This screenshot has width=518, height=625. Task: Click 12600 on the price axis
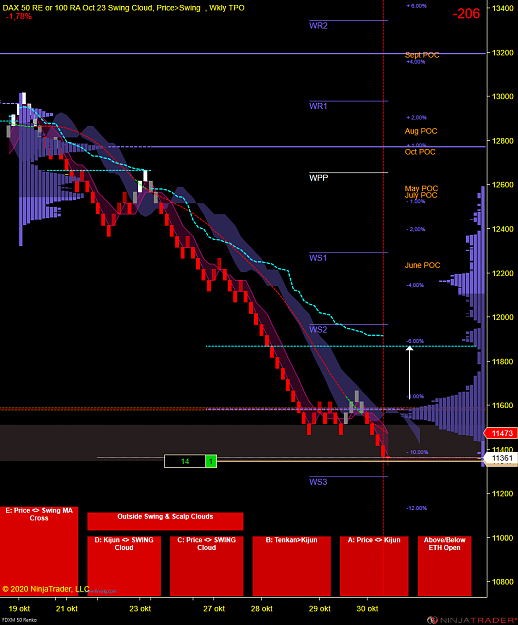coord(502,185)
